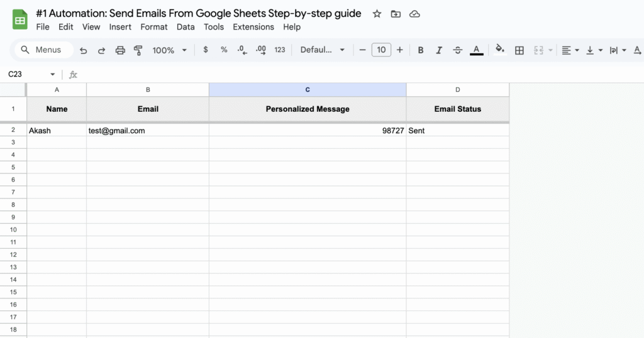The width and height of the screenshot is (644, 338).
Task: Increase font size with plus button
Action: tap(399, 50)
